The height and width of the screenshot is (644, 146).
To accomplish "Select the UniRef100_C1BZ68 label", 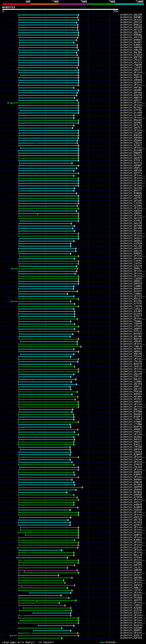I will click(x=131, y=278).
